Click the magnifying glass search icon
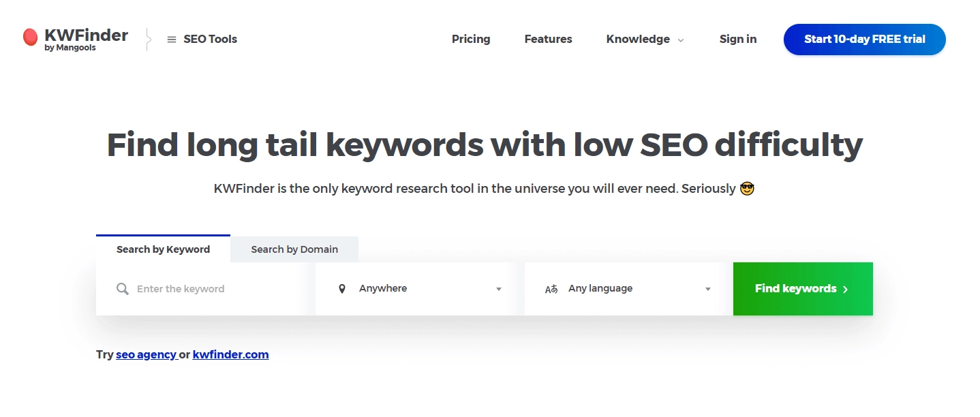The height and width of the screenshot is (417, 980). 123,289
